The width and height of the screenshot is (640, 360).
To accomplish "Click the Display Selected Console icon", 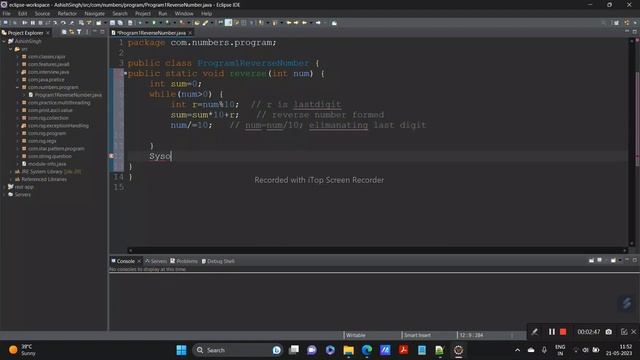I will (x=600, y=260).
